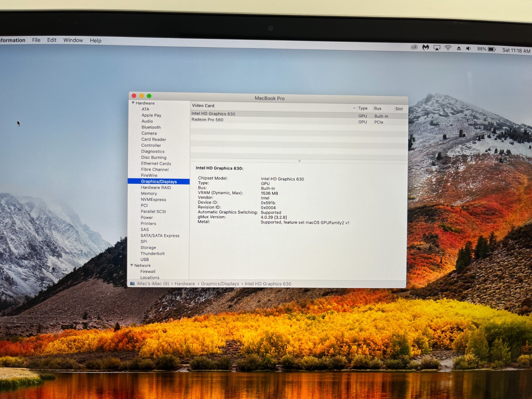Sort by the Slot column header
532x399 pixels.
tap(399, 109)
